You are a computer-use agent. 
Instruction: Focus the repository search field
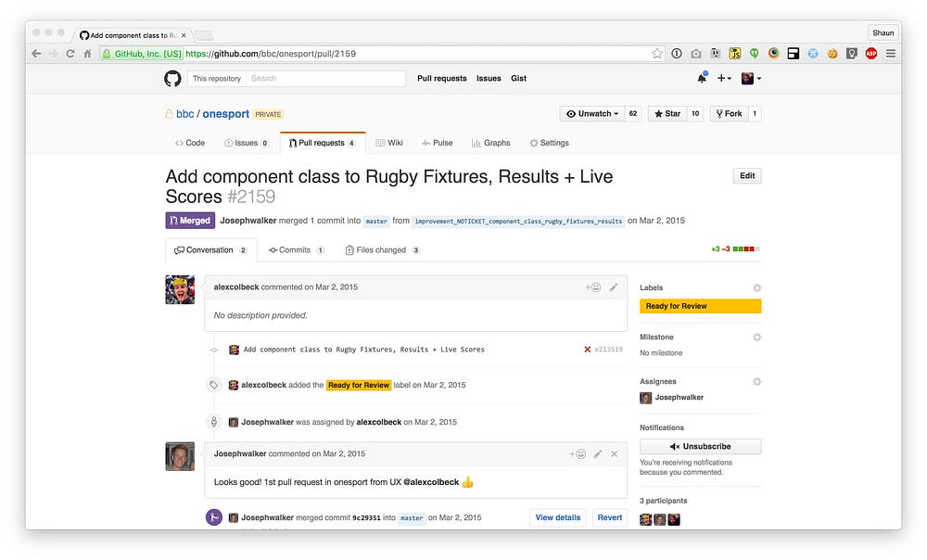325,79
